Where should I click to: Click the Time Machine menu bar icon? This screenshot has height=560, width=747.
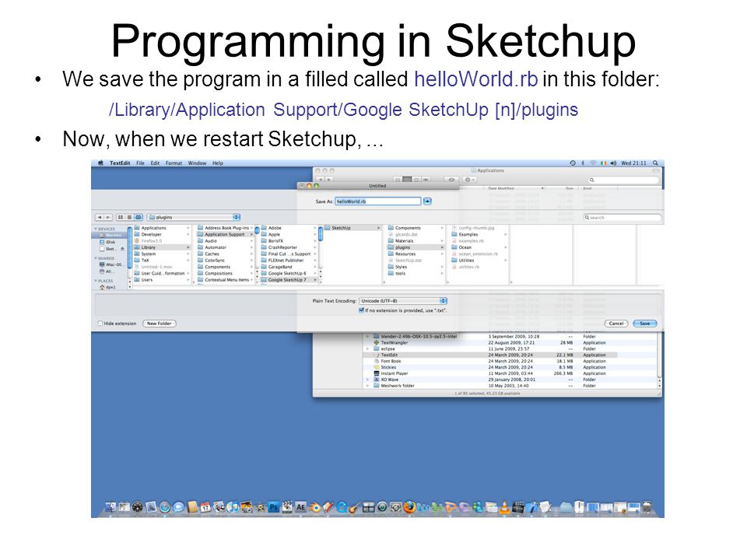tap(572, 163)
